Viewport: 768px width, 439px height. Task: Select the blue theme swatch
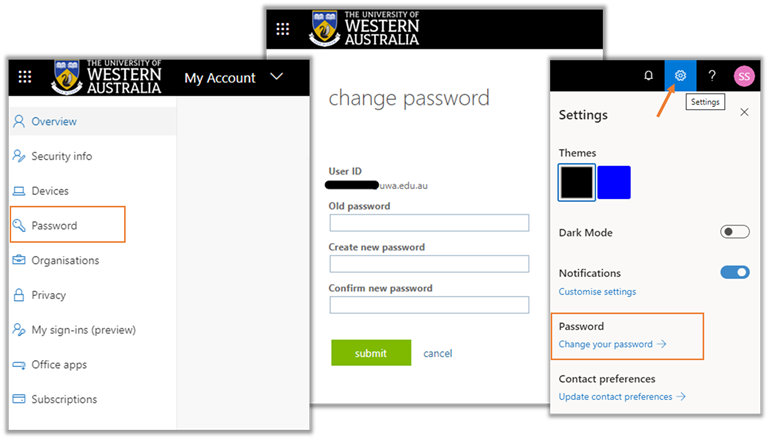click(x=613, y=183)
